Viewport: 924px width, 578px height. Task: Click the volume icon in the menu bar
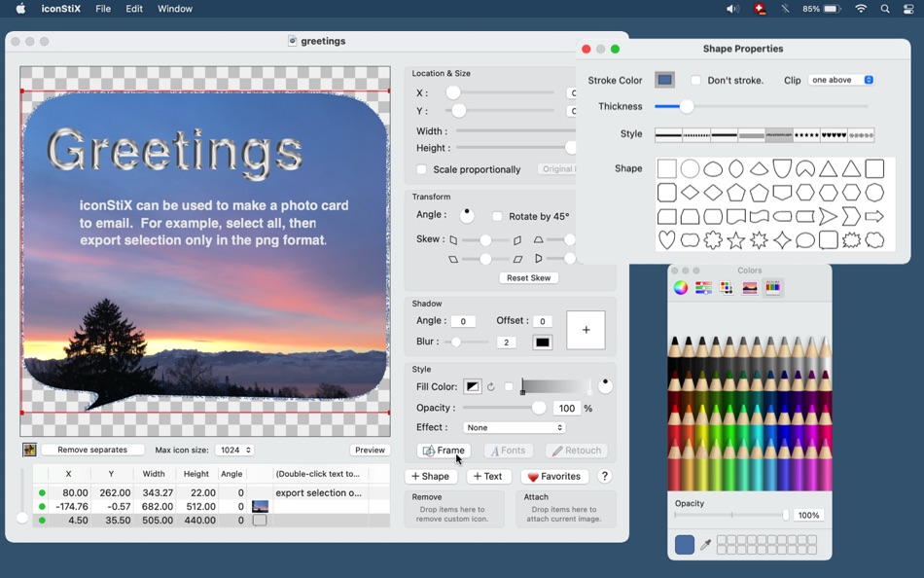[732, 9]
